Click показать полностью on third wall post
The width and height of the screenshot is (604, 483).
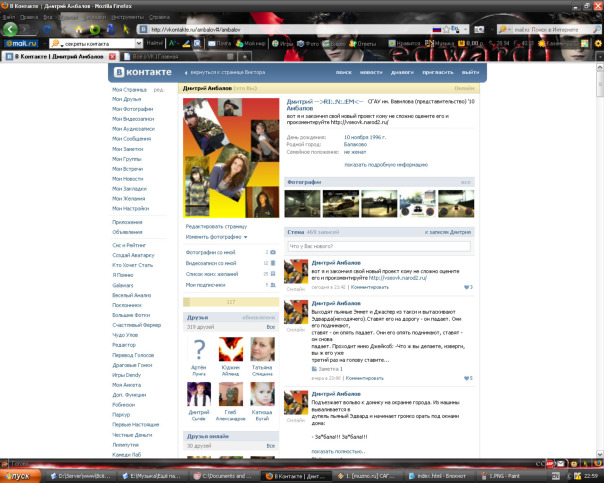tap(338, 451)
